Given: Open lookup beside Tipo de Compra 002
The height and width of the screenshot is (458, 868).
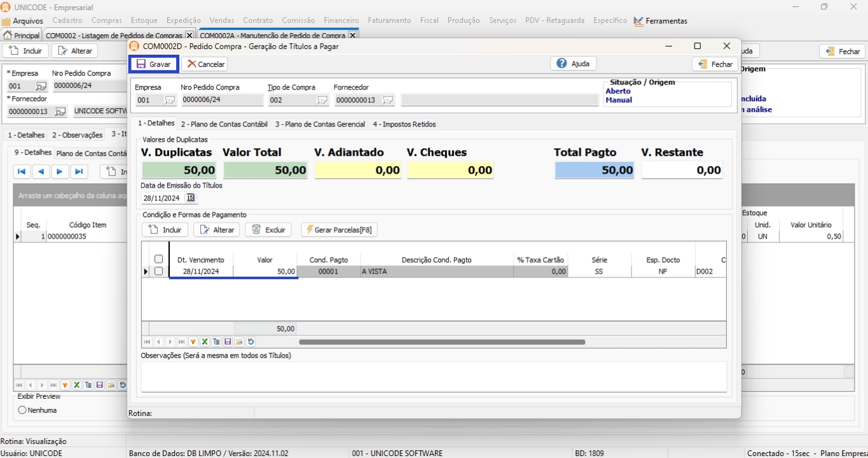Looking at the screenshot, I should click(322, 101).
